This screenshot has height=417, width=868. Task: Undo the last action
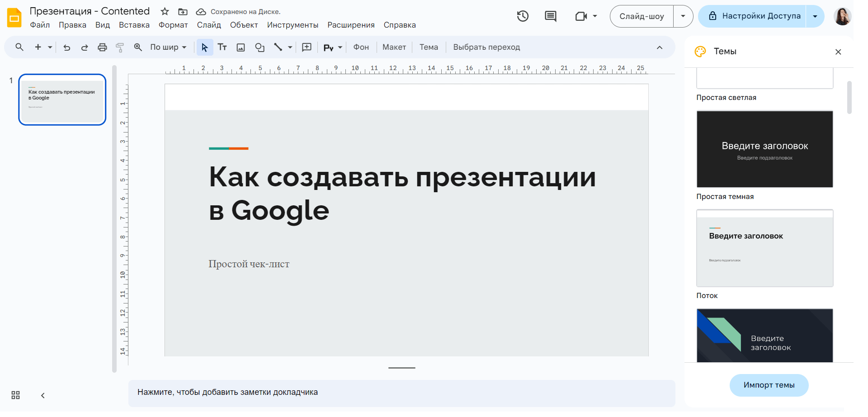[67, 47]
